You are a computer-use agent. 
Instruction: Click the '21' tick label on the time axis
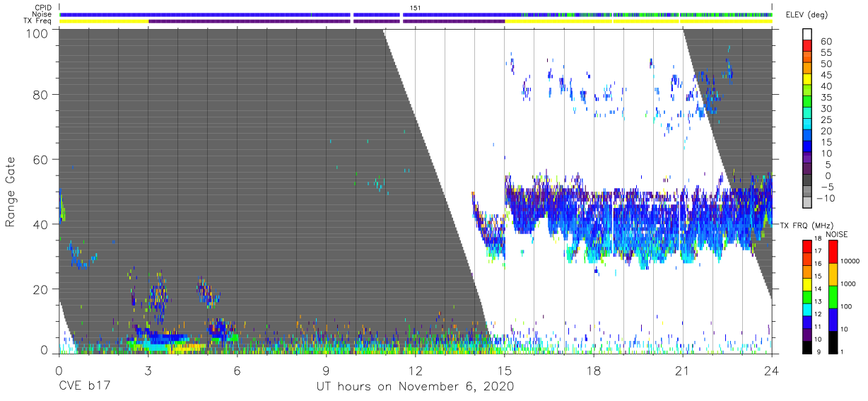click(x=682, y=370)
